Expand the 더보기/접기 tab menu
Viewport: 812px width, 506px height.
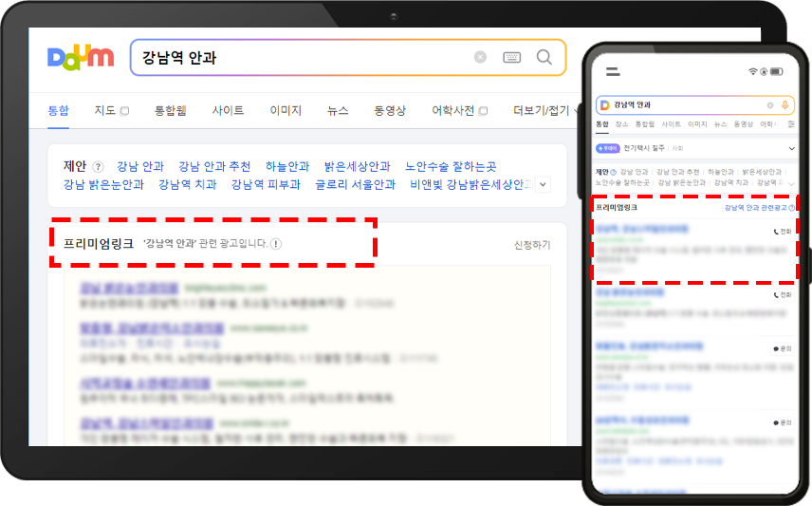click(542, 111)
